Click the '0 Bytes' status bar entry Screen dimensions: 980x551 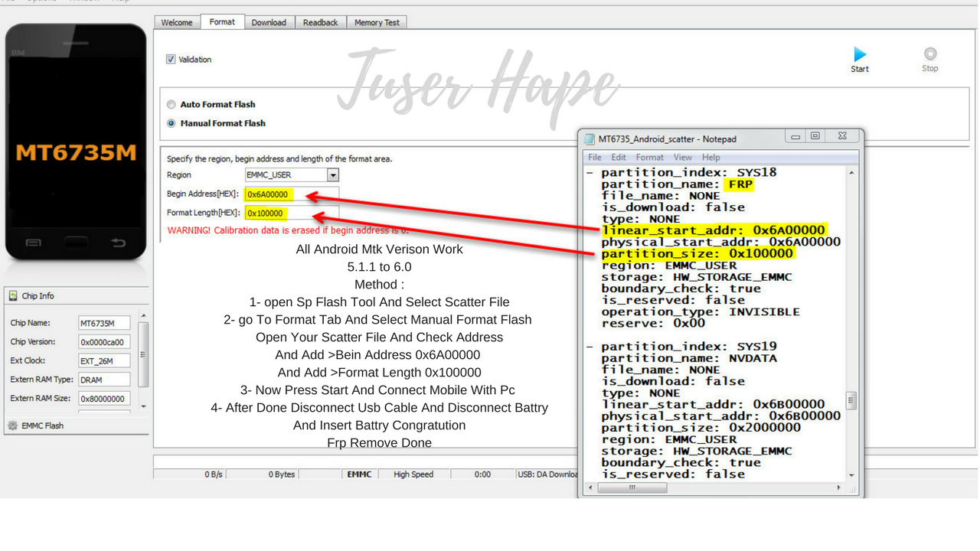click(x=282, y=474)
